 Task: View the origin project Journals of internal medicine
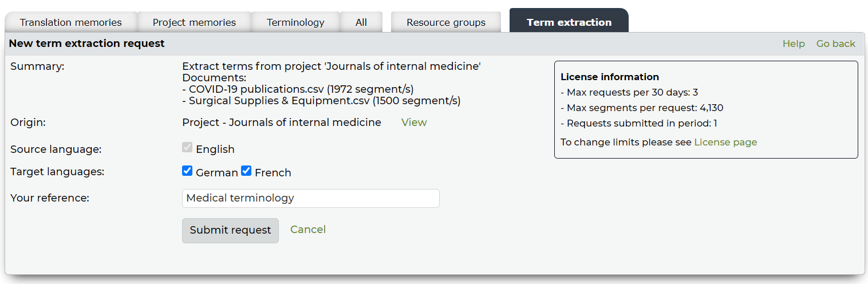(x=414, y=122)
